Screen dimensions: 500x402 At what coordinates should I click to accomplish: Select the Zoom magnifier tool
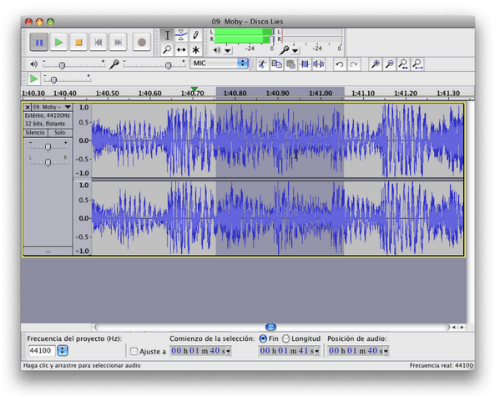pos(167,50)
